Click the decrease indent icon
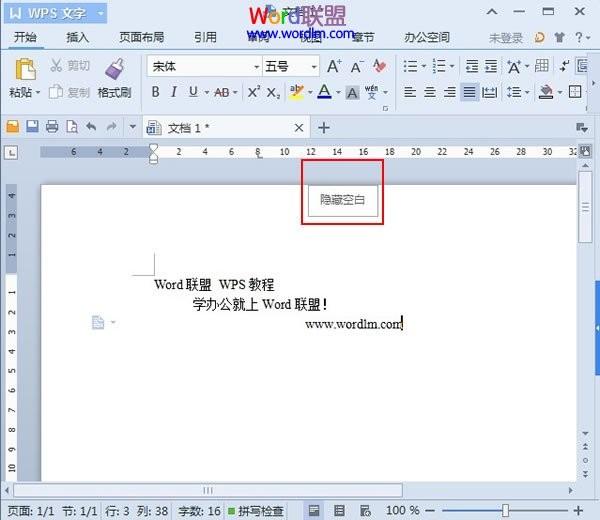This screenshot has width=600, height=520. 471,66
